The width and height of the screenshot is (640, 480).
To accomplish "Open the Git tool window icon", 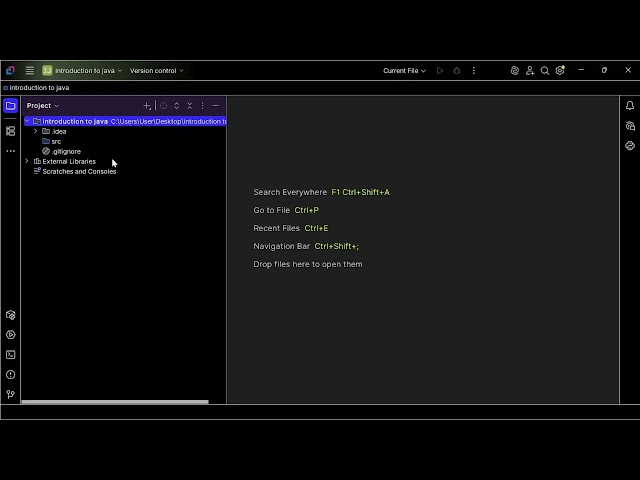I will 11,394.
